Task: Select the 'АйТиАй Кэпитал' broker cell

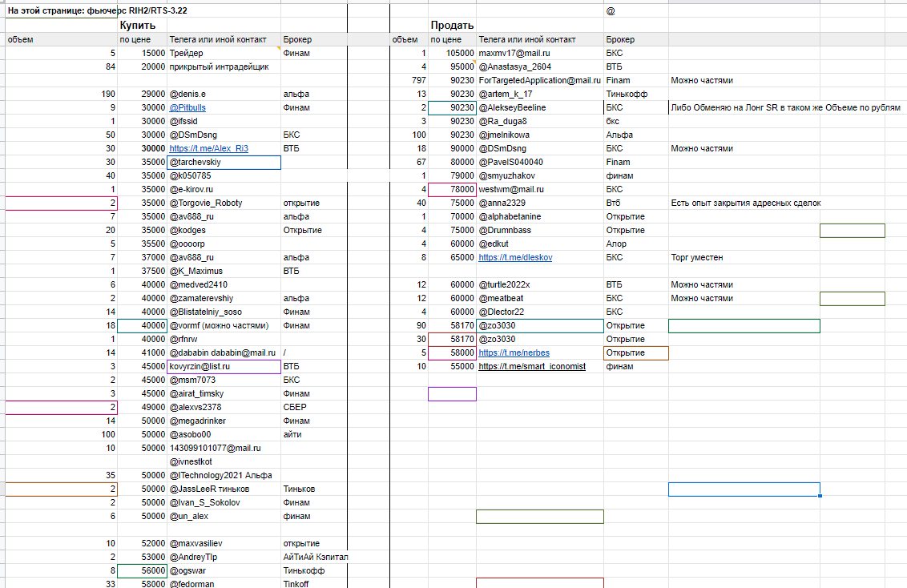Action: coord(315,557)
